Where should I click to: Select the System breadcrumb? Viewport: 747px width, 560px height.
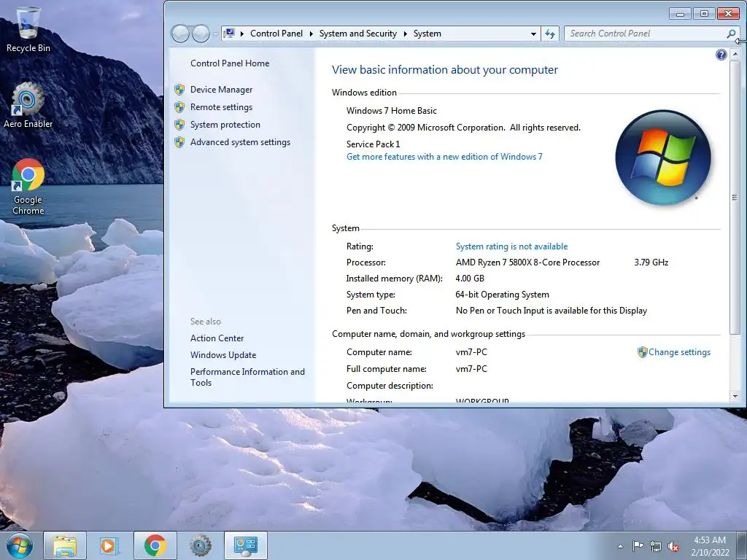[427, 34]
